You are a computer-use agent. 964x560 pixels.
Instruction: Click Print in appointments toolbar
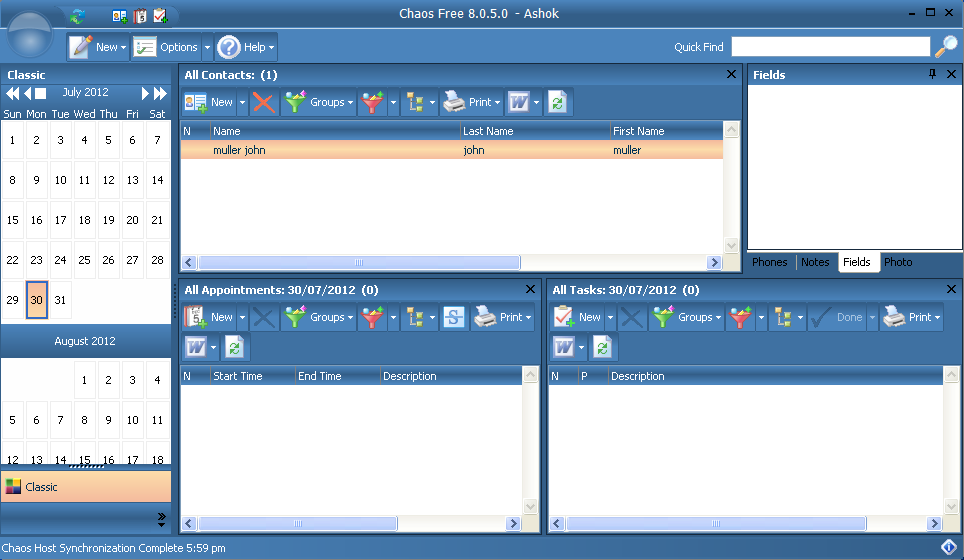pyautogui.click(x=504, y=317)
